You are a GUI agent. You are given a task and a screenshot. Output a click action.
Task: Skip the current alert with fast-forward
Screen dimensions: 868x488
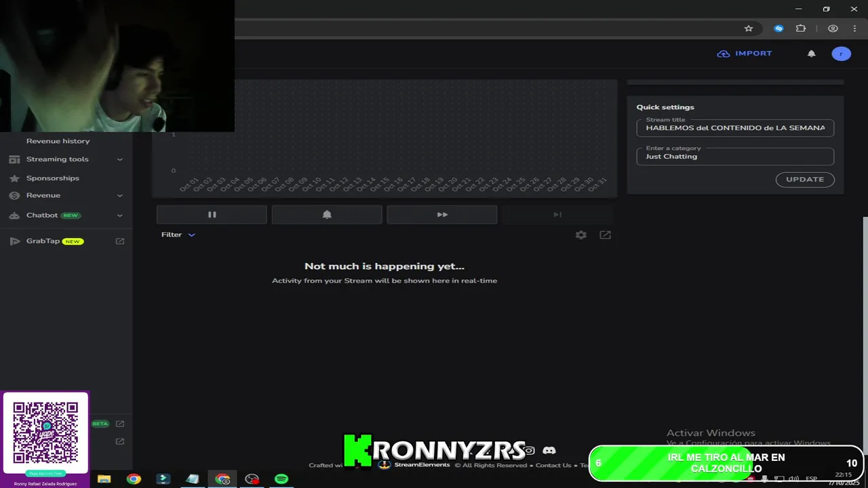tap(442, 214)
